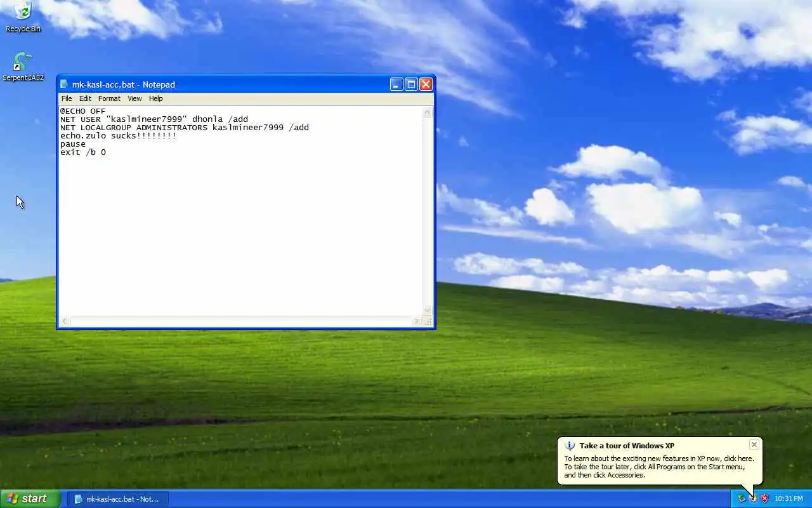
Task: Open the Help menu in Notepad
Action: click(x=156, y=98)
